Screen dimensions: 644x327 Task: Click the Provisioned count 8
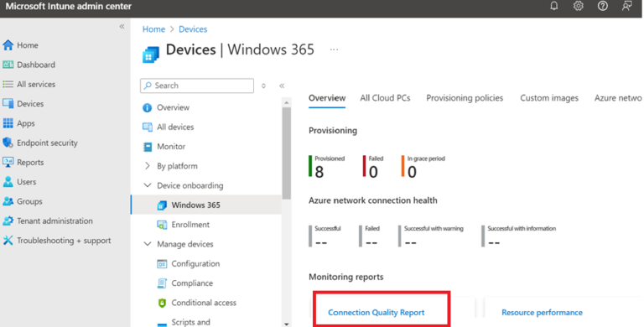pyautogui.click(x=319, y=172)
